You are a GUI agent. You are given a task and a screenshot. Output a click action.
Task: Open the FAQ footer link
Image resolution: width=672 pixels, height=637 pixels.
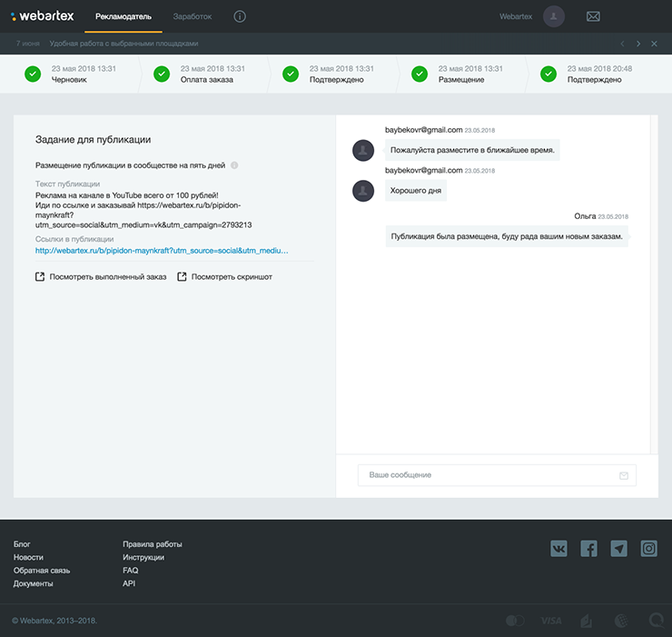coord(130,571)
